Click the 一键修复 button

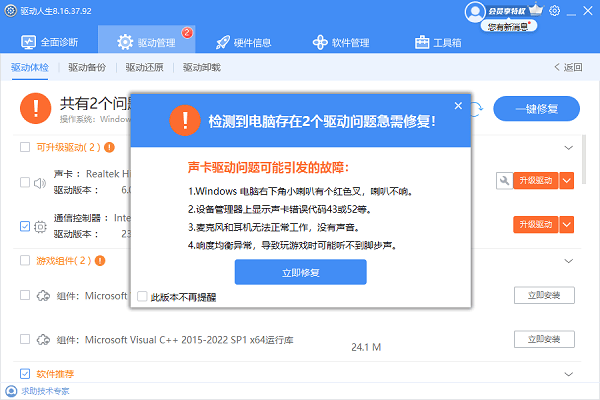[544, 107]
